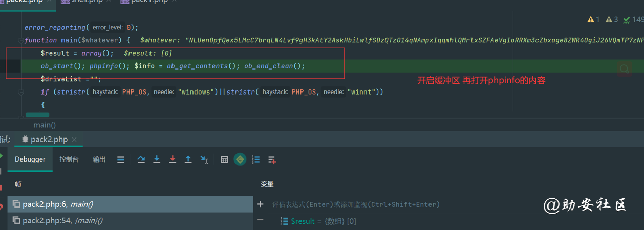Click the weak warning indicator showing 3
Screen dimensions: 644x230
click(612, 19)
